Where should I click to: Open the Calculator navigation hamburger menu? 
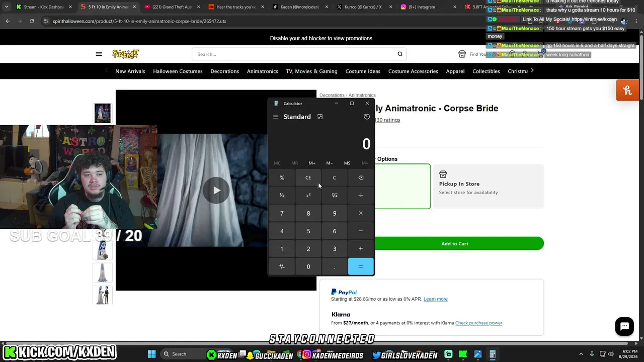coord(275,117)
